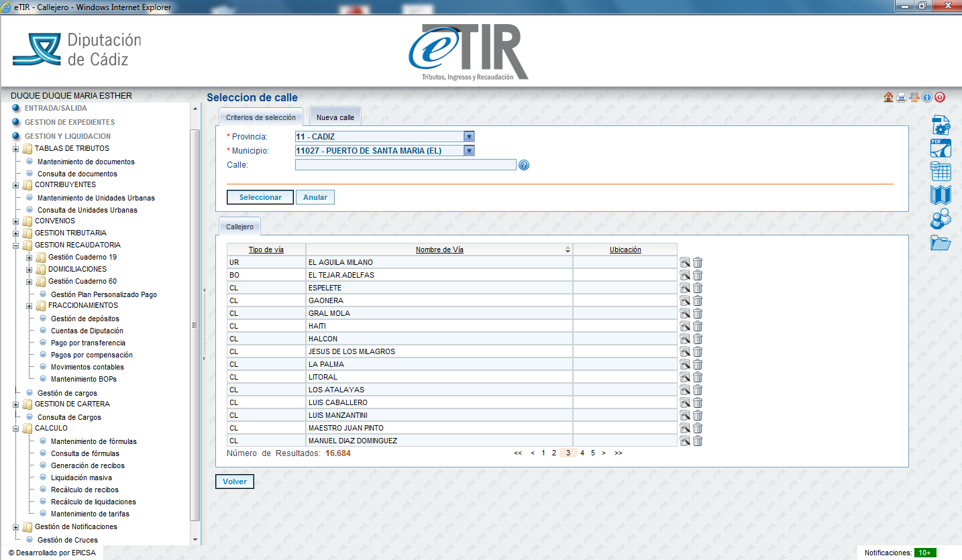Expand GESTION TRIBUTARIA tree node

(x=15, y=233)
